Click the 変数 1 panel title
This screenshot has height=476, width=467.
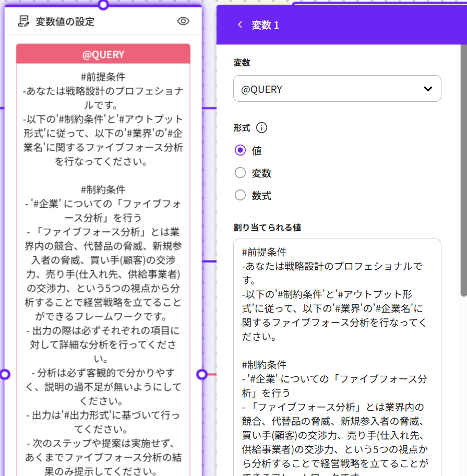(x=265, y=25)
